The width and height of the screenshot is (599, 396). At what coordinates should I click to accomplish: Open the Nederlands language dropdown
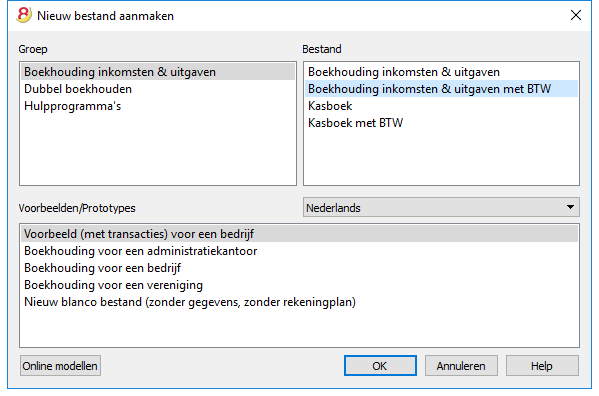(x=441, y=207)
